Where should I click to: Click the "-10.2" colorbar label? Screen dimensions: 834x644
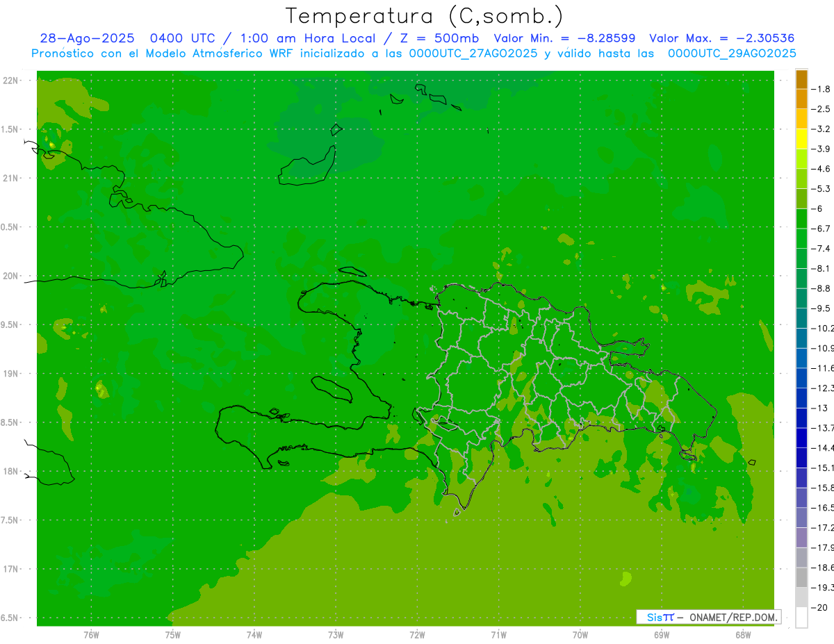(823, 328)
